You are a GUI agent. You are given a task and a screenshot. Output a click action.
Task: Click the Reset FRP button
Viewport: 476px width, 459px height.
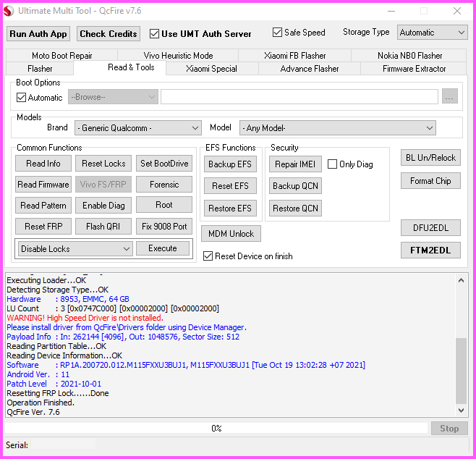tap(43, 227)
